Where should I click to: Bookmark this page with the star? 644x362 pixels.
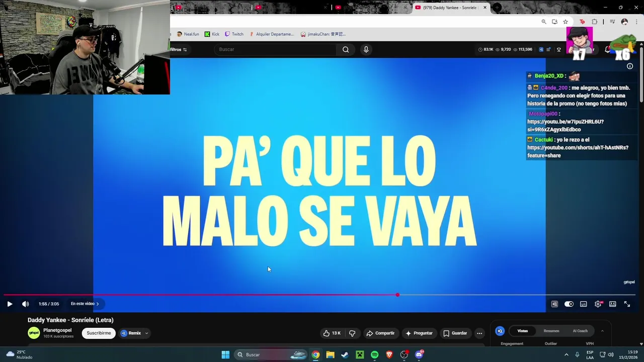(x=566, y=22)
